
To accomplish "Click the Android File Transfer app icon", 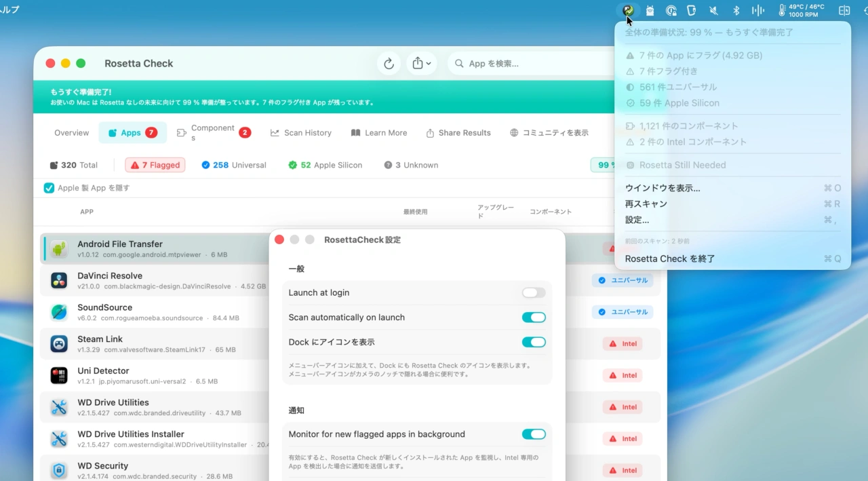I will [59, 249].
